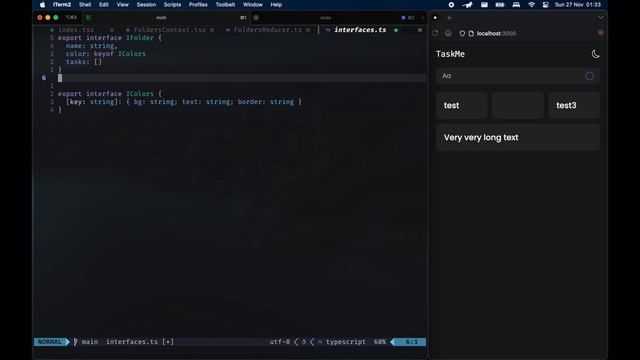
Task: Open the orange extension icon in browser toolbar
Action: pos(600,33)
